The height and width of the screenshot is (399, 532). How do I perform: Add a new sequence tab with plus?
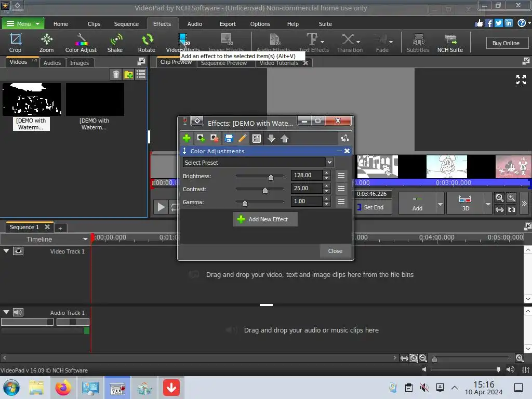click(x=60, y=229)
